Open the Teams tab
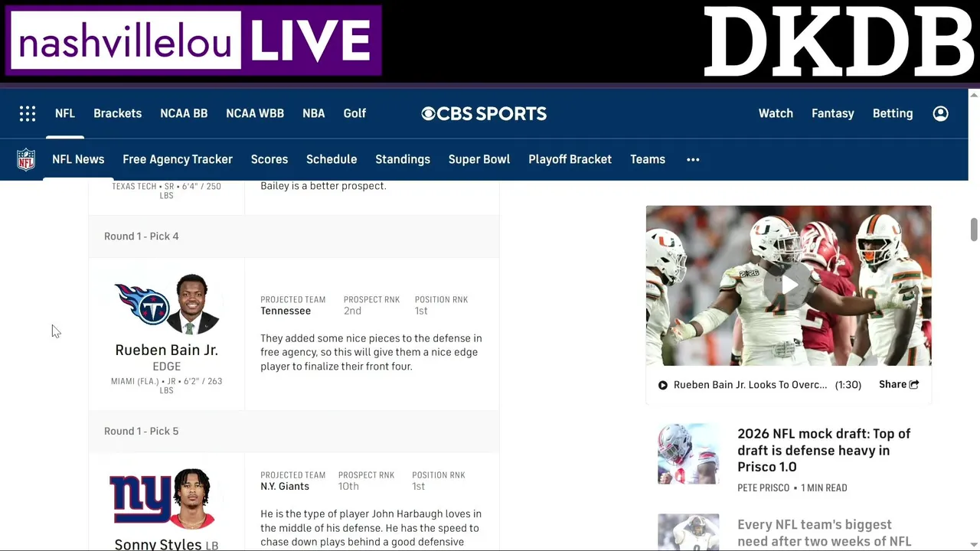Image resolution: width=980 pixels, height=551 pixels. [x=648, y=159]
